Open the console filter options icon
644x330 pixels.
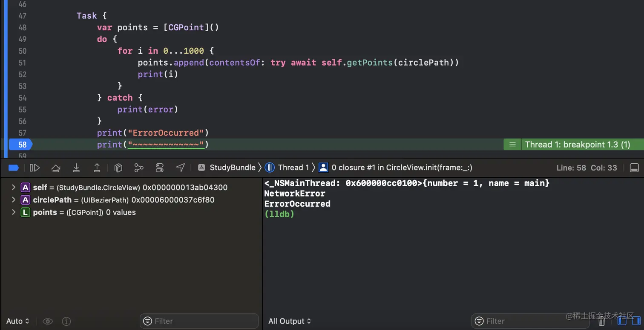coord(479,321)
